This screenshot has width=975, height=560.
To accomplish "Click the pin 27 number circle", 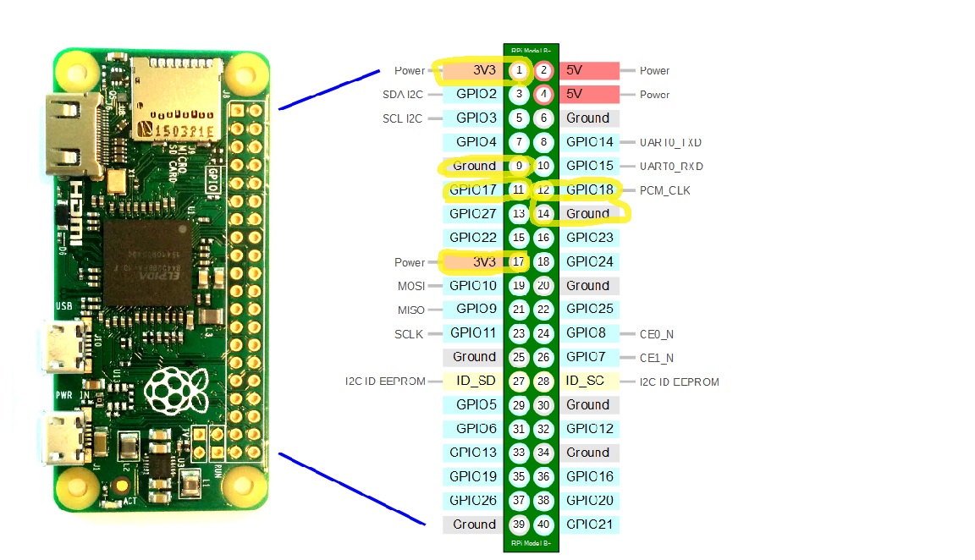I will (519, 381).
